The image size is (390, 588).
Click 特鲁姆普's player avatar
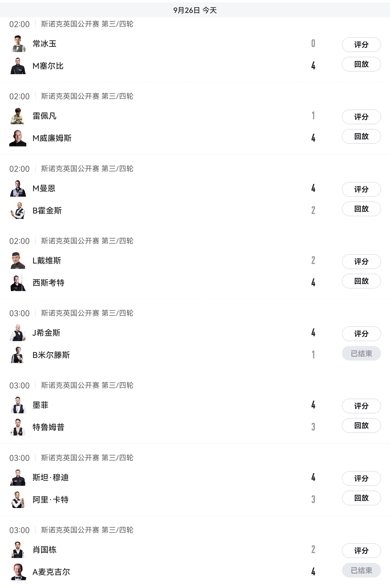coord(18,427)
